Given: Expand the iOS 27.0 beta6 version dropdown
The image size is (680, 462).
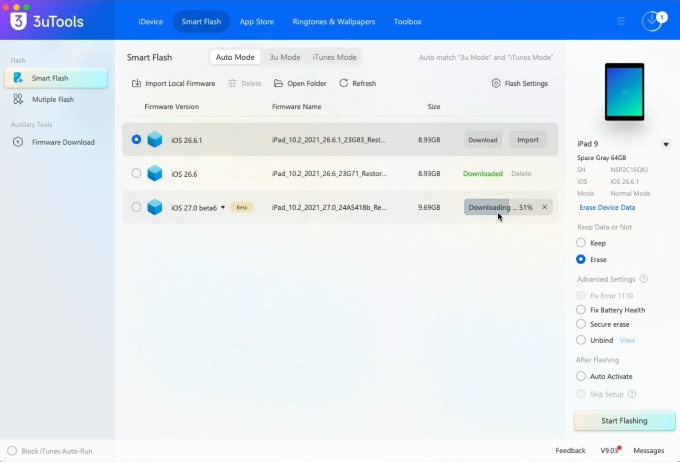Looking at the screenshot, I should pos(223,207).
